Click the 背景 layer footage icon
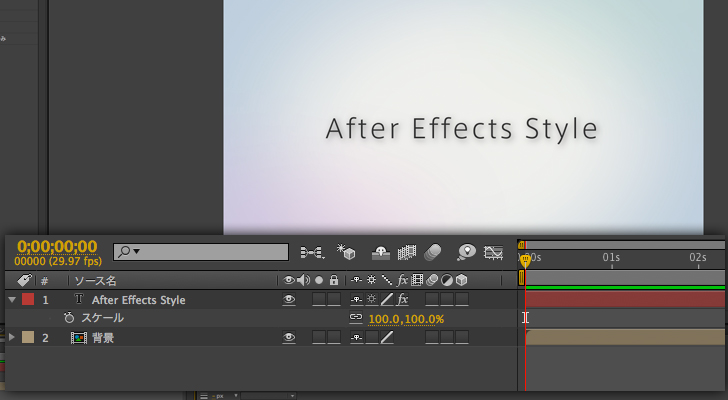This screenshot has height=400, width=728. pos(79,338)
